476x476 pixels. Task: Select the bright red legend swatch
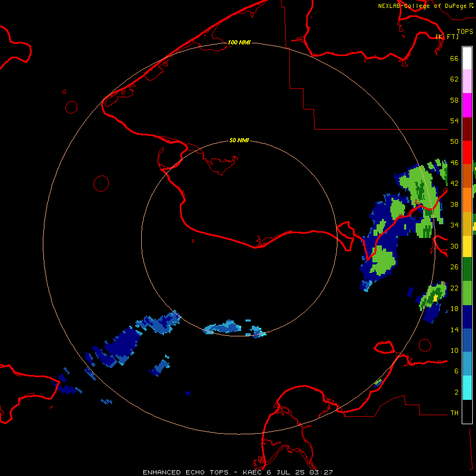coord(467,152)
